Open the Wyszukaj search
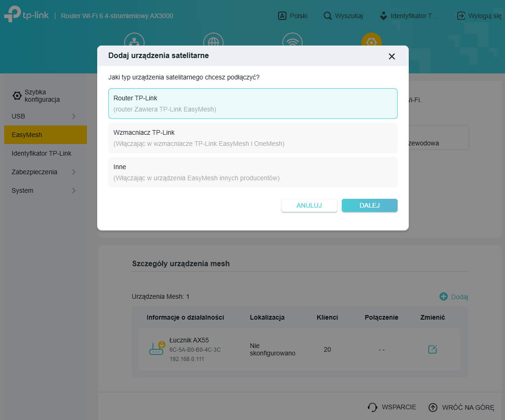505x420 pixels. point(343,16)
